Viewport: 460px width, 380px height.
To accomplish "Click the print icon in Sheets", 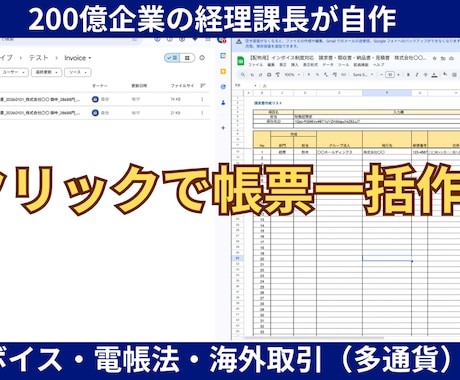I will 269,75.
